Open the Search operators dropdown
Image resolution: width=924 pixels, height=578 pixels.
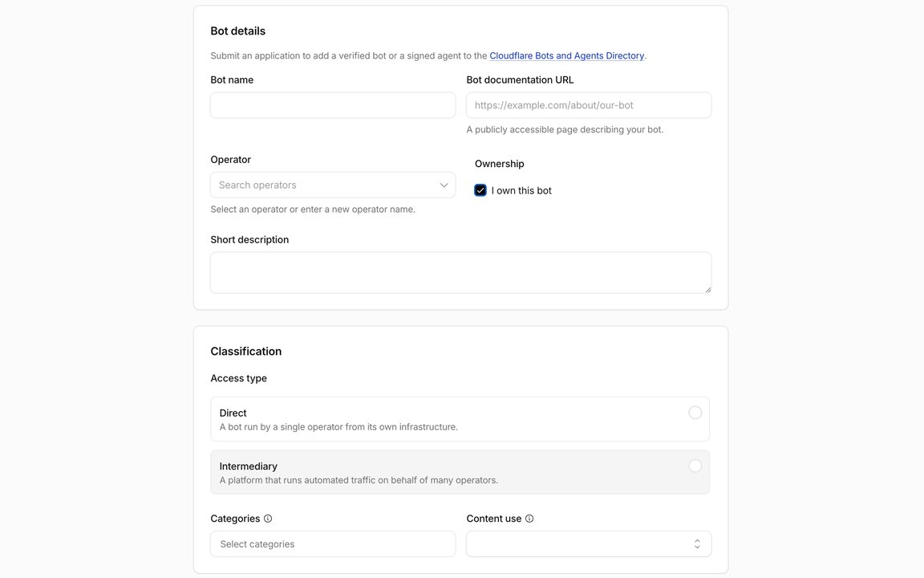(333, 185)
